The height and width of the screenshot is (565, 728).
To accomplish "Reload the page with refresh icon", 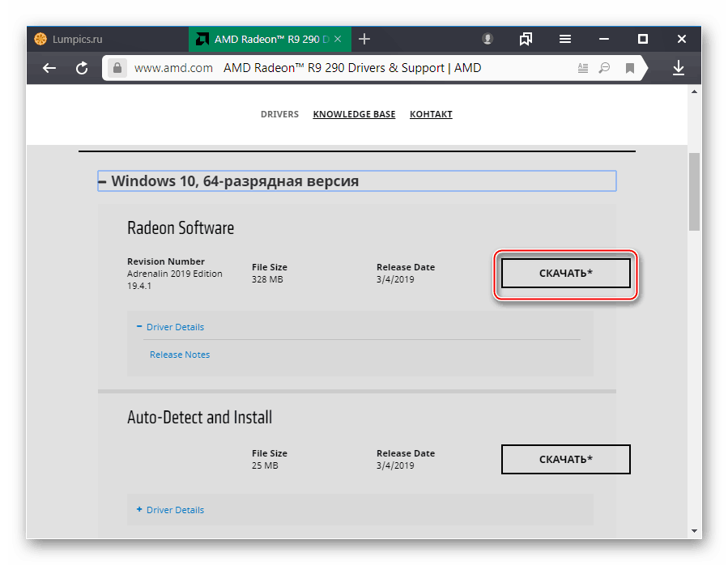I will (x=82, y=68).
